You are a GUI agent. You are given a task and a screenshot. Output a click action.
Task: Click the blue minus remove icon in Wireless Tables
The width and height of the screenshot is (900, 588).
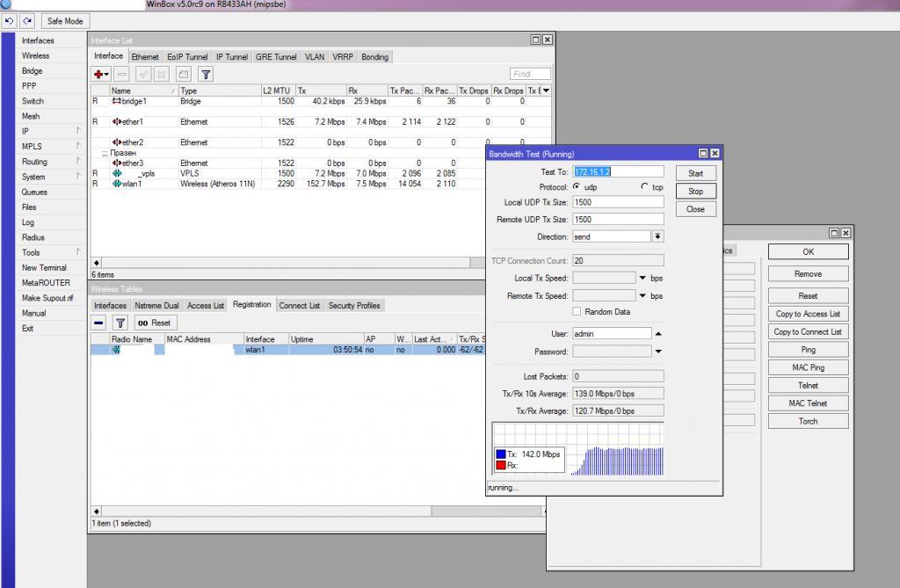(99, 323)
